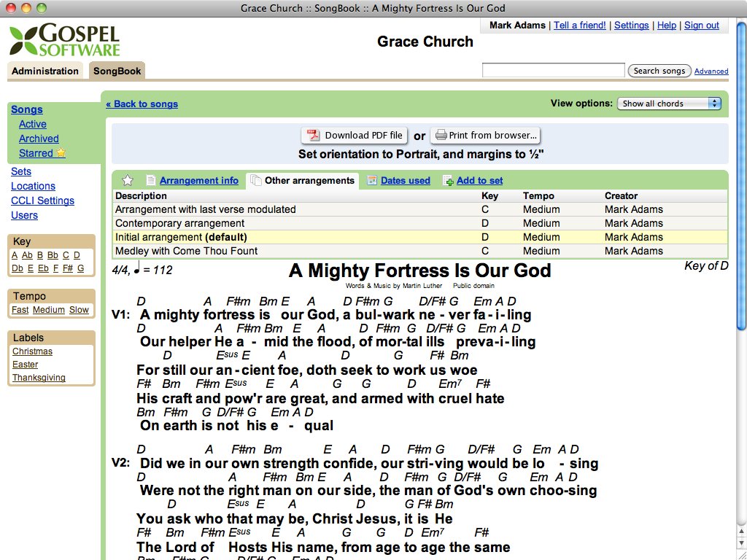Filter by key Db
This screenshot has height=560, width=747.
pyautogui.click(x=18, y=268)
